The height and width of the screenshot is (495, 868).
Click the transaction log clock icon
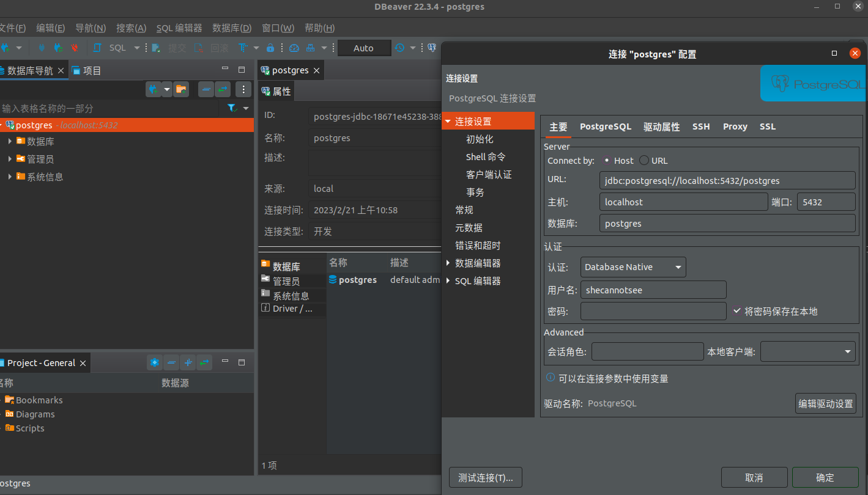pyautogui.click(x=399, y=48)
